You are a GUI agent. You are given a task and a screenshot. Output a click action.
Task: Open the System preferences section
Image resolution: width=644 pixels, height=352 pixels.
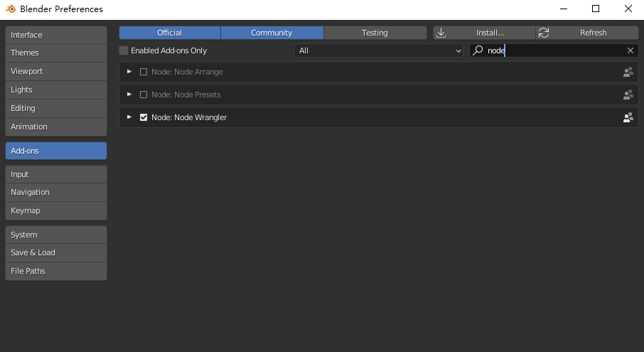pos(56,235)
